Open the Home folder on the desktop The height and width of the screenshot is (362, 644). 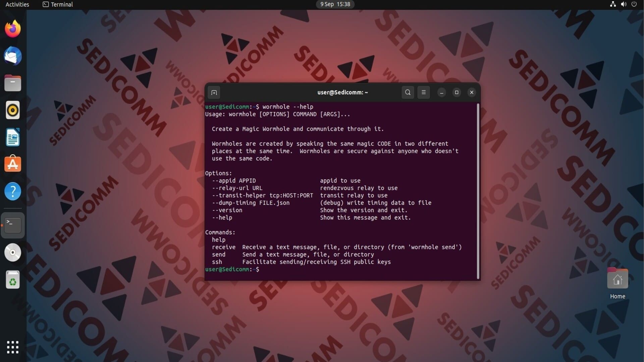618,283
